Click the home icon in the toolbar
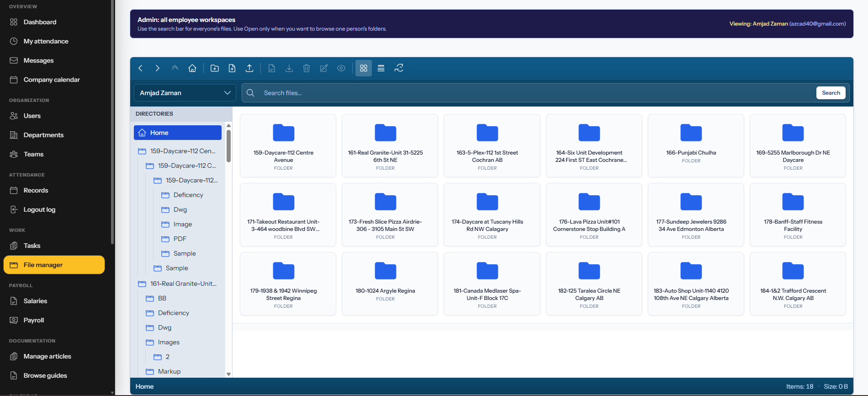Viewport: 868px width, 396px height. 192,68
